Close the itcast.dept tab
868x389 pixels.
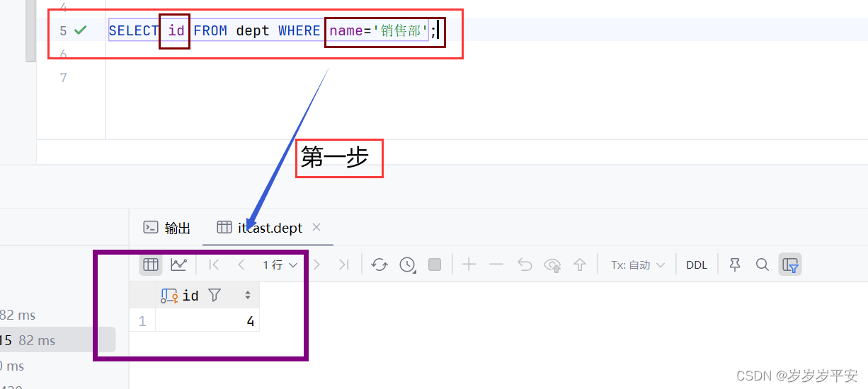coord(316,227)
